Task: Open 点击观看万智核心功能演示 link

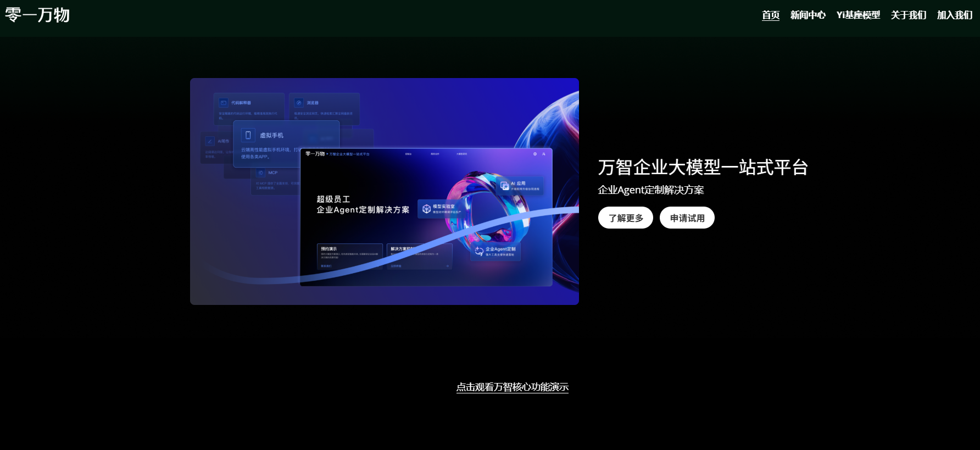Action: click(x=513, y=387)
